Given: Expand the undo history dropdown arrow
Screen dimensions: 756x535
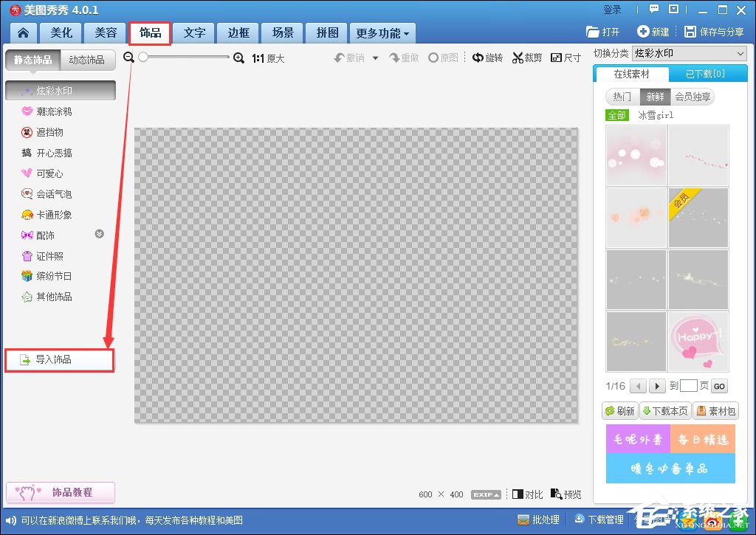Looking at the screenshot, I should (x=375, y=58).
